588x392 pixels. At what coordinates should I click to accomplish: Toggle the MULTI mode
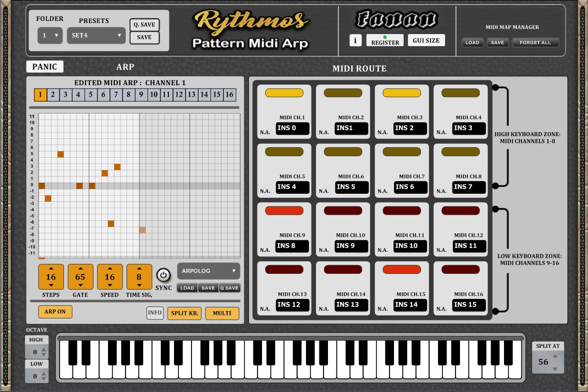tap(222, 313)
